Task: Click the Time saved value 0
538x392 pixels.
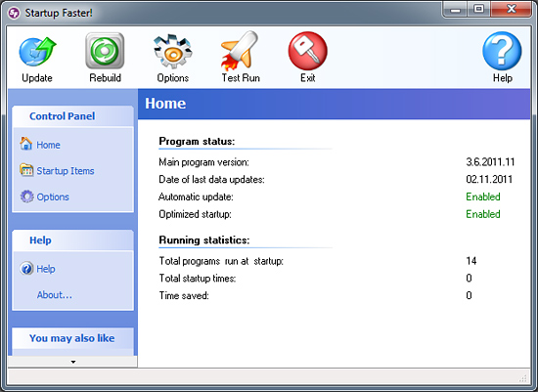Action: click(469, 295)
